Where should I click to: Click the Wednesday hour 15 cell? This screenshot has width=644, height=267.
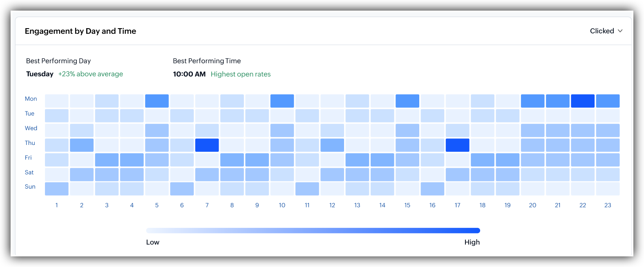click(407, 130)
